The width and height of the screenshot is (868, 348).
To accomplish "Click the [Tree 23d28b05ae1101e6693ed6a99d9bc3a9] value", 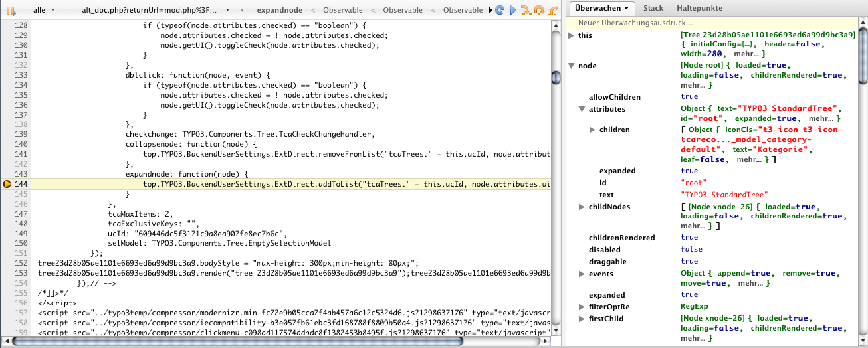I will click(768, 35).
